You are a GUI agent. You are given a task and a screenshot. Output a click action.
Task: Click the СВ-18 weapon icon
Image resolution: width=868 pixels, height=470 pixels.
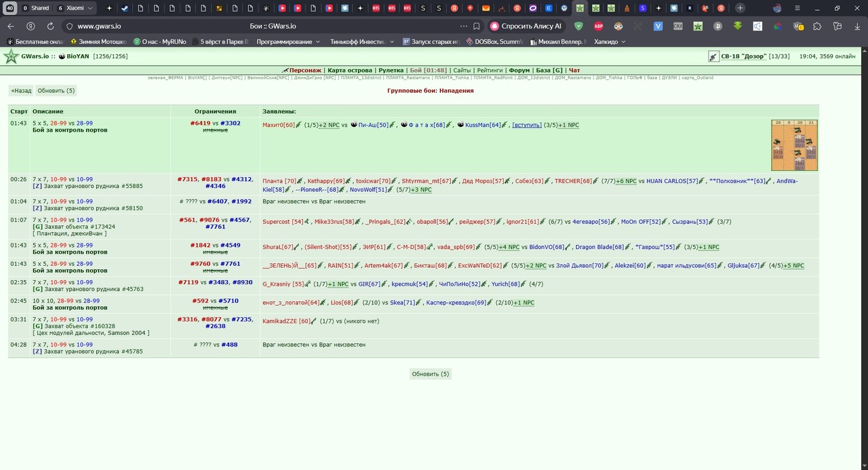point(713,56)
